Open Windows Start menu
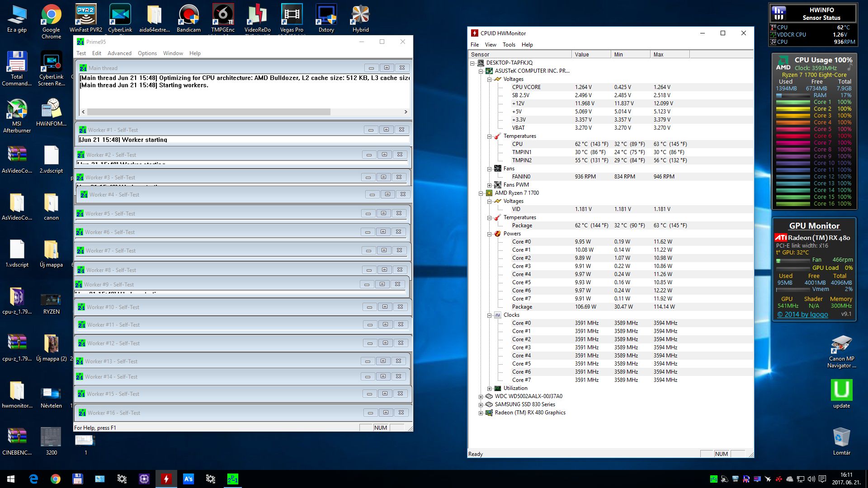 tap(11, 479)
